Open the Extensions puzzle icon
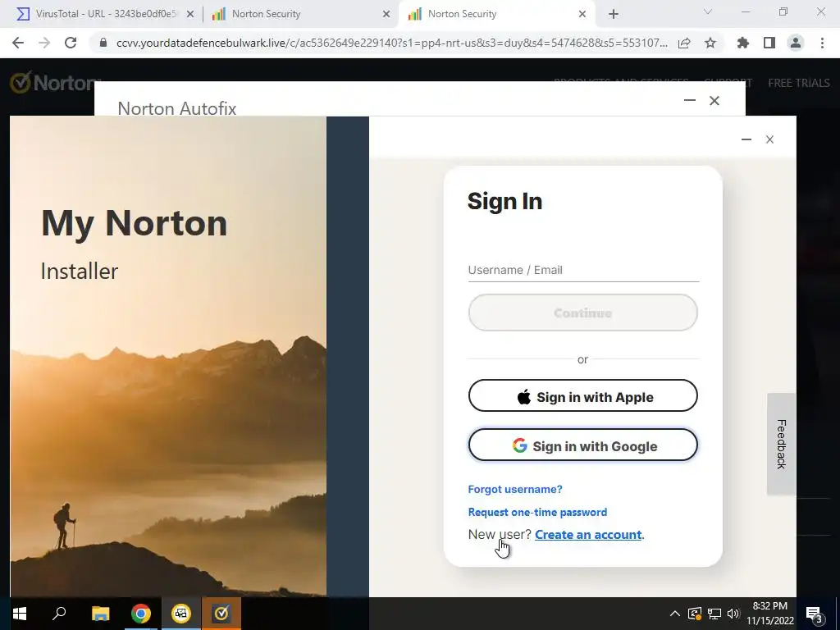Image resolution: width=840 pixels, height=630 pixels. 742,43
